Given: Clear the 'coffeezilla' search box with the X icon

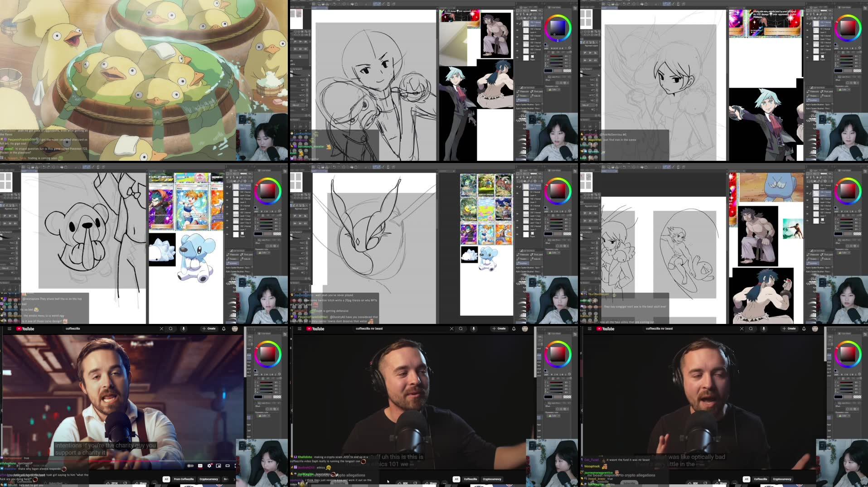Looking at the screenshot, I should (161, 329).
